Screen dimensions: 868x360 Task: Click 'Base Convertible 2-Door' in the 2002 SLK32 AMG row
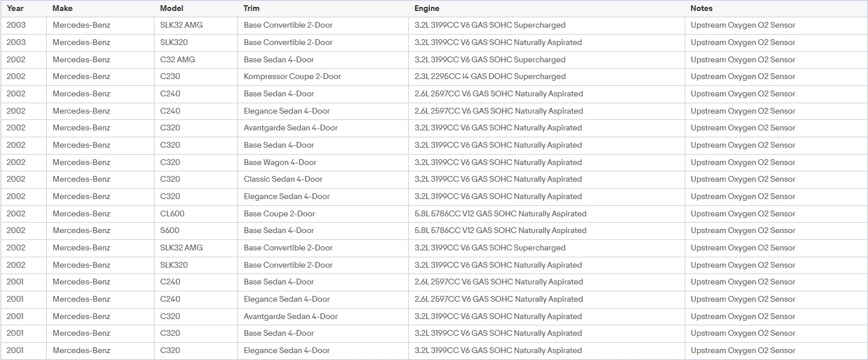pyautogui.click(x=288, y=247)
